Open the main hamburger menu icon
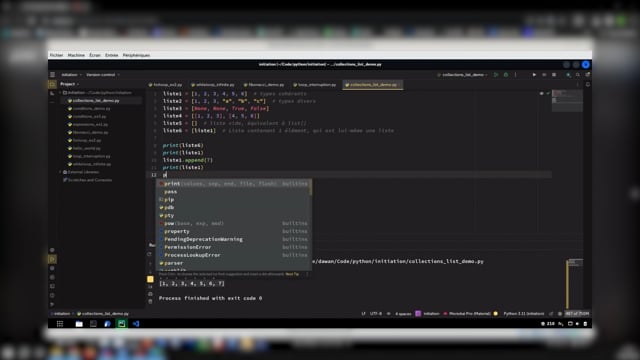 52,75
